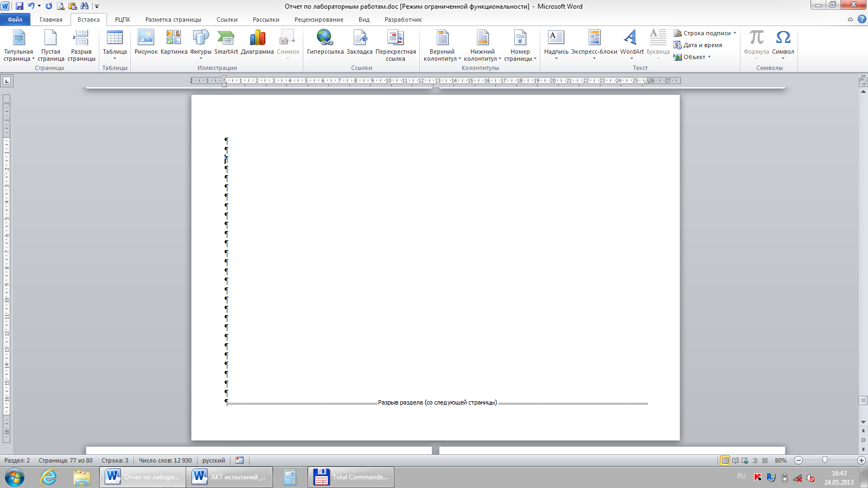Screen dimensions: 868x488
Task: Switch to the РЦПК tab
Action: [x=123, y=20]
